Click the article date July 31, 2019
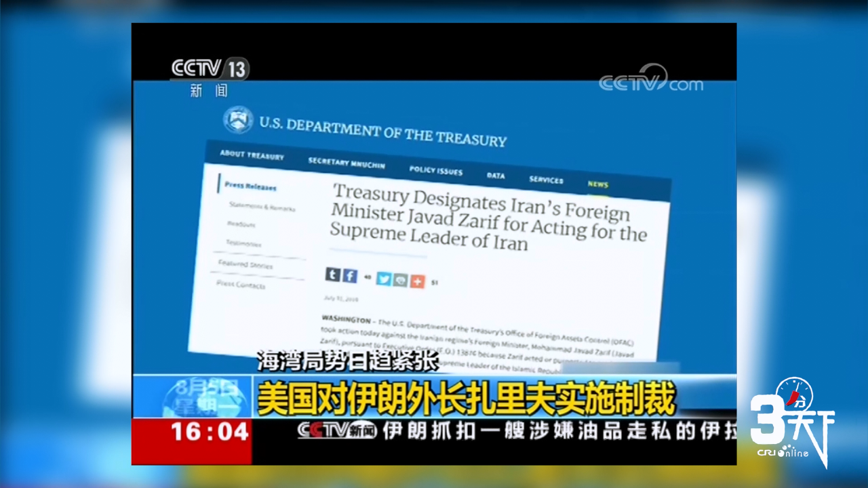This screenshot has height=488, width=868. click(341, 298)
